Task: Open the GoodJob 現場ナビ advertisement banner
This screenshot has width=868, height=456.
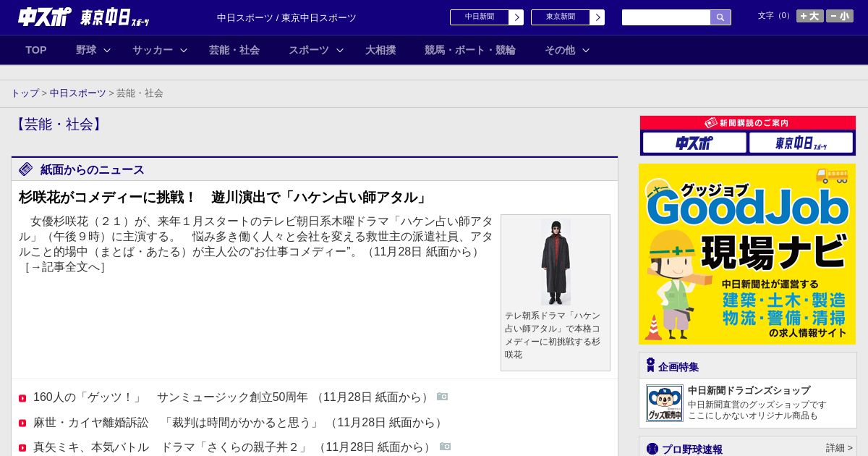Action: click(747, 254)
